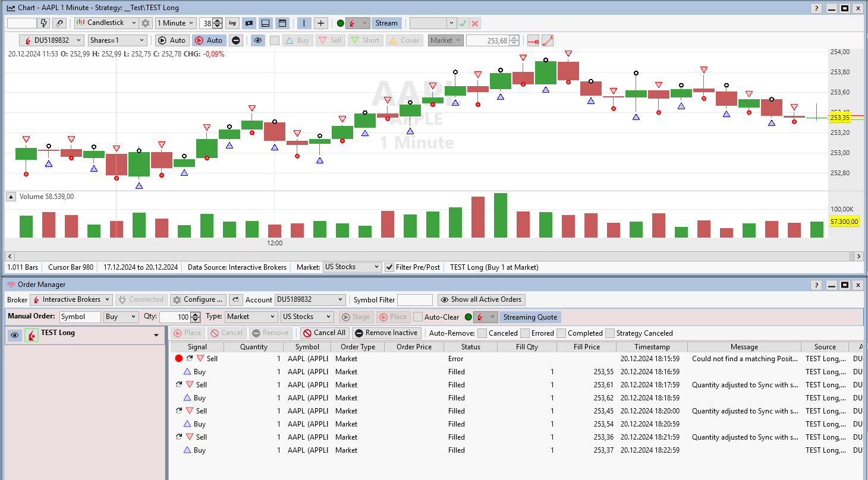Screen dimensions: 868x480
Task: Check the Strategy Canceled checkbox
Action: click(x=610, y=333)
